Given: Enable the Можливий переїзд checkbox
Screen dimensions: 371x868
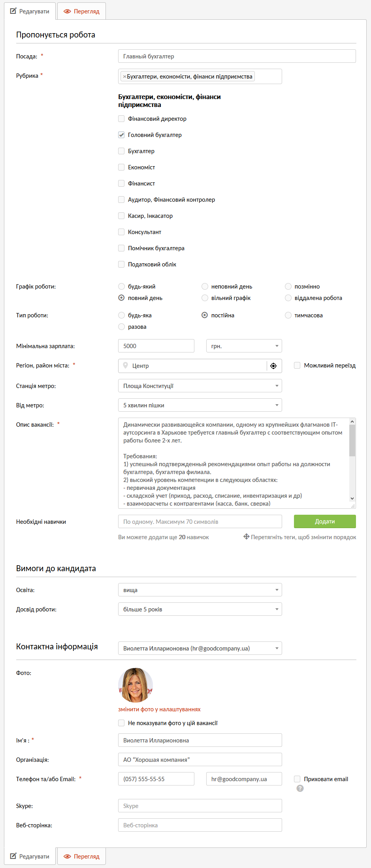Looking at the screenshot, I should (297, 366).
